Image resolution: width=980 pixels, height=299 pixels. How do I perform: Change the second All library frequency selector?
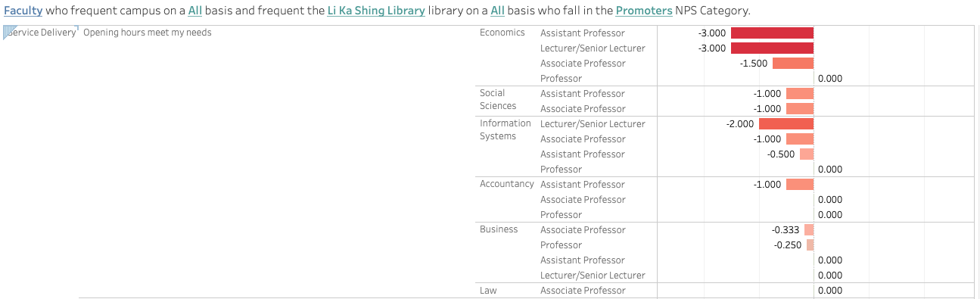(x=497, y=11)
